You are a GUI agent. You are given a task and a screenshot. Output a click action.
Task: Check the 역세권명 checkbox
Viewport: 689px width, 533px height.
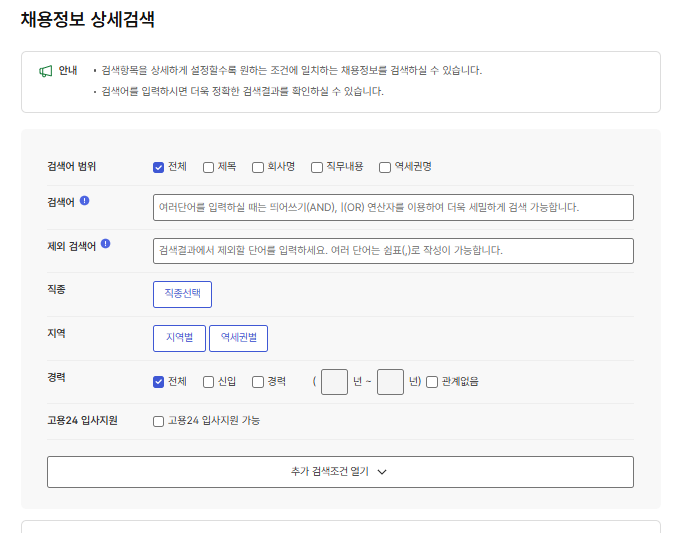[385, 167]
